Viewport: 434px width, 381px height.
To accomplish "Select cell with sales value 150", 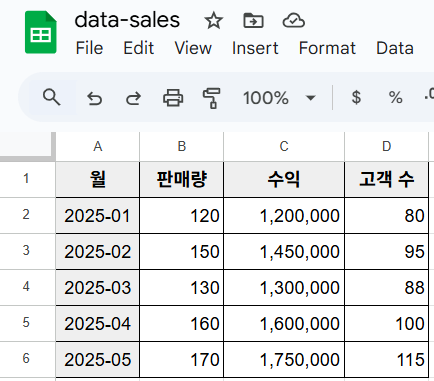I will pos(182,251).
